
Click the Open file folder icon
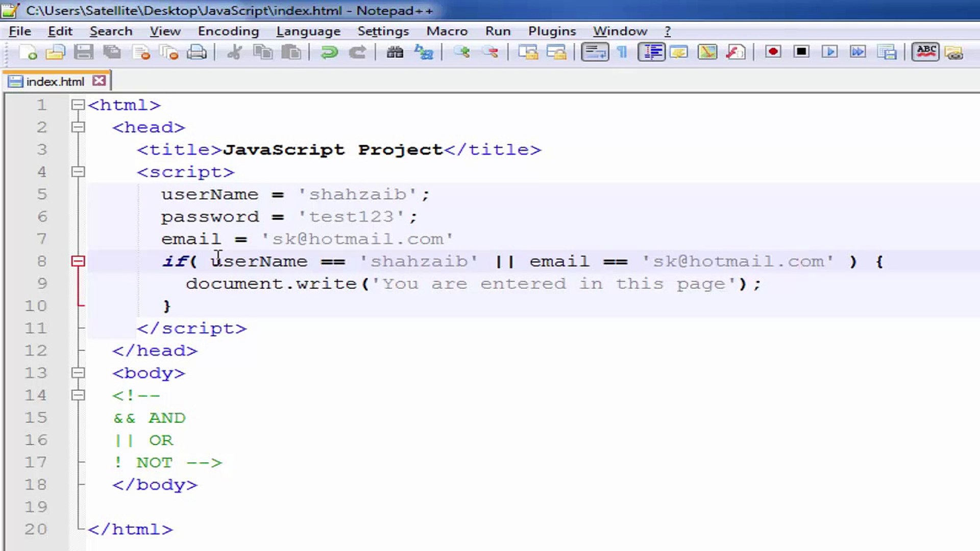pos(55,52)
